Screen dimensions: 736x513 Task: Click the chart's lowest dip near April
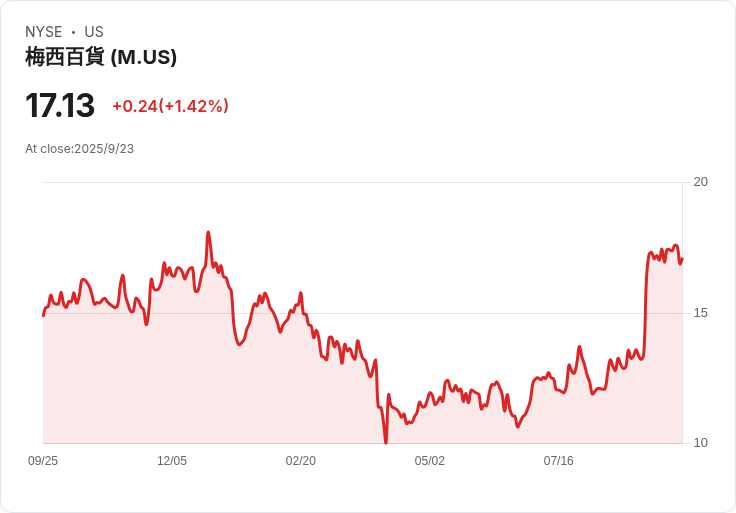(386, 440)
